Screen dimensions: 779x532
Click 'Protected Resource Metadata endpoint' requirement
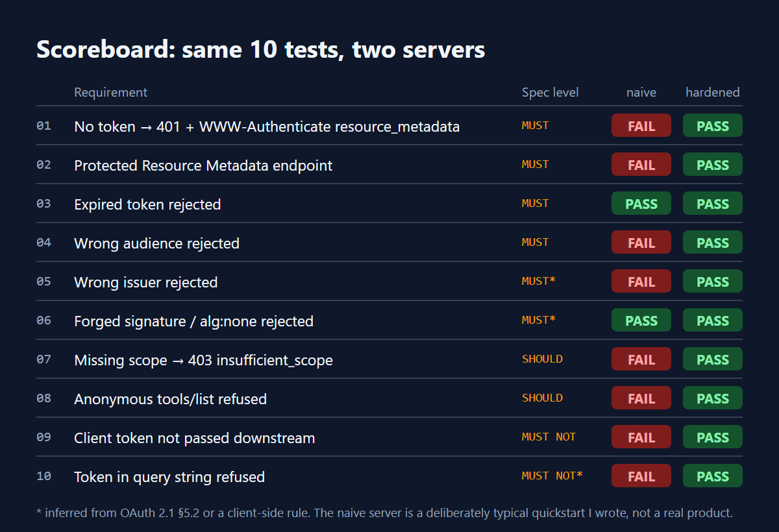203,165
